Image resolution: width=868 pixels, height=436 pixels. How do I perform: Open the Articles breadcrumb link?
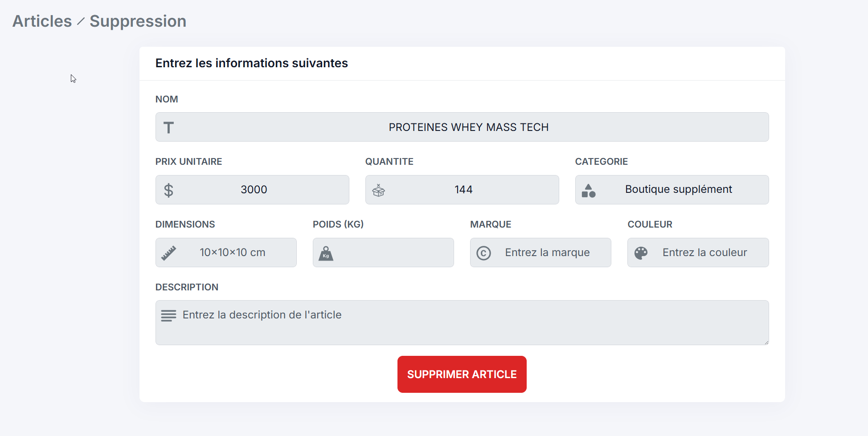[x=42, y=21]
